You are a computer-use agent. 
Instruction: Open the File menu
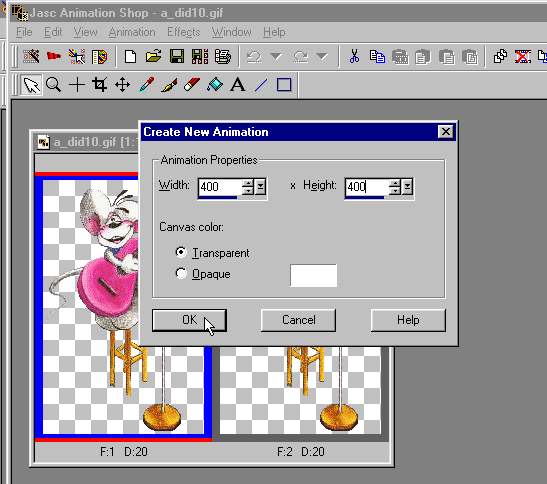click(x=24, y=32)
